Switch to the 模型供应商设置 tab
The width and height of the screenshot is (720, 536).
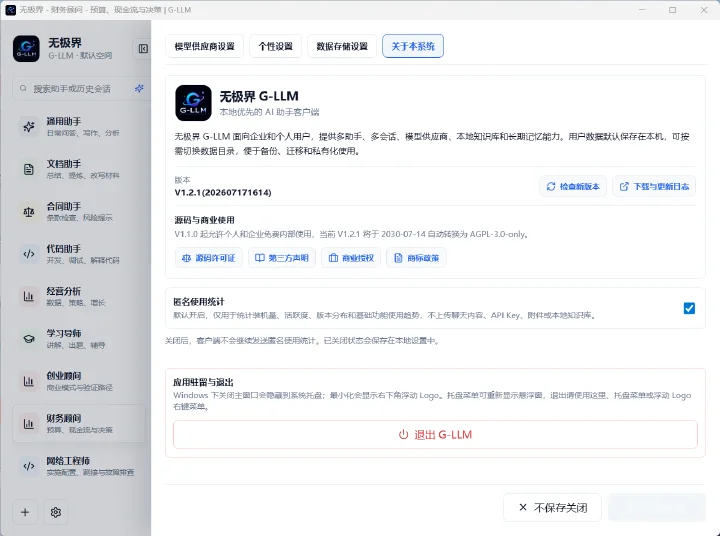point(204,46)
